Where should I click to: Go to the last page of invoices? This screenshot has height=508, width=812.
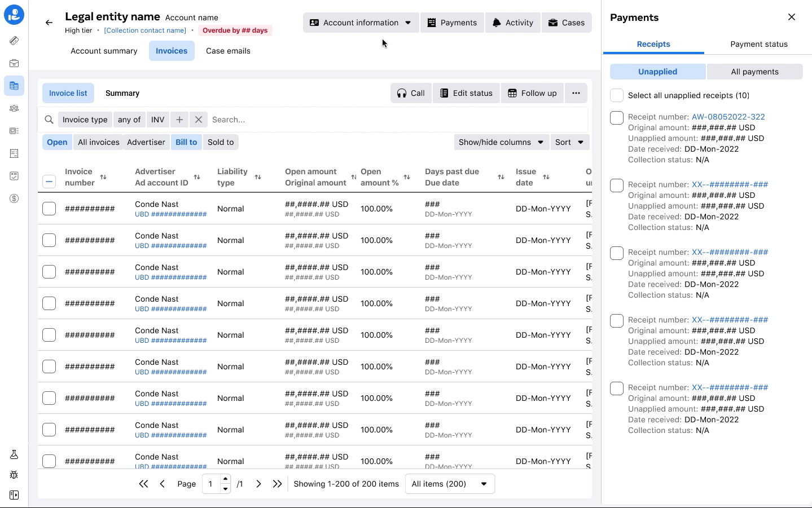pos(277,484)
